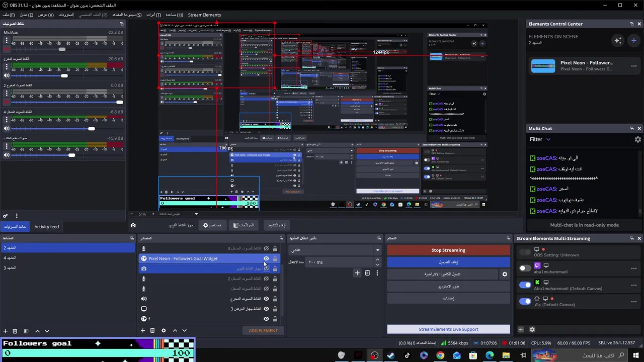Open Google Chrome from the taskbar

point(440,355)
